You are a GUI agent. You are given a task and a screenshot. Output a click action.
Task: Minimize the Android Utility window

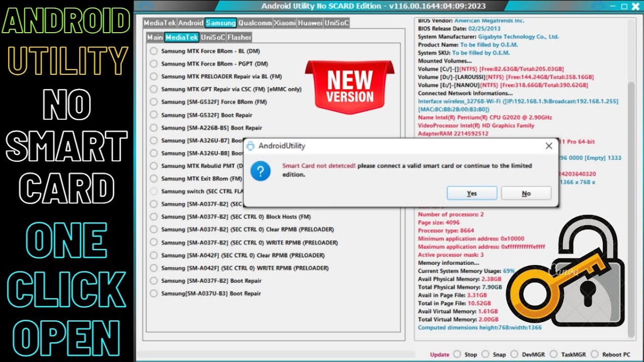(613, 6)
